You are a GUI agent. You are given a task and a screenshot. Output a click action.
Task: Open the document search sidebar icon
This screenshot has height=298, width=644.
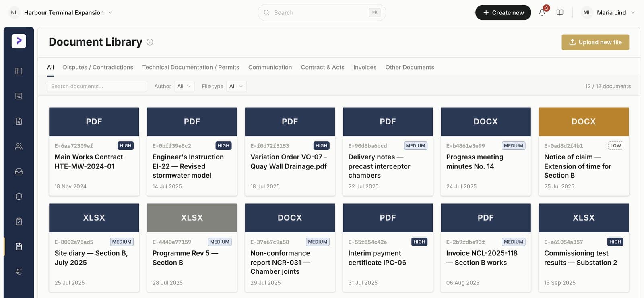tap(19, 121)
